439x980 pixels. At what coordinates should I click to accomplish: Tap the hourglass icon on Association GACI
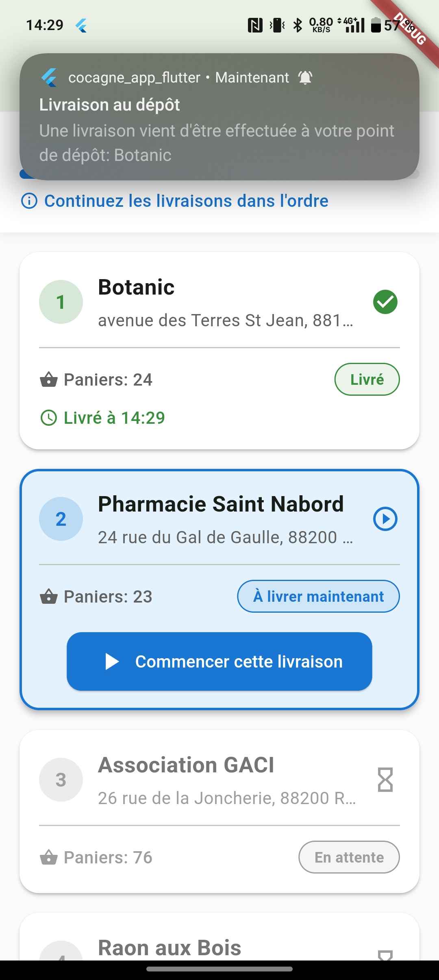point(385,779)
